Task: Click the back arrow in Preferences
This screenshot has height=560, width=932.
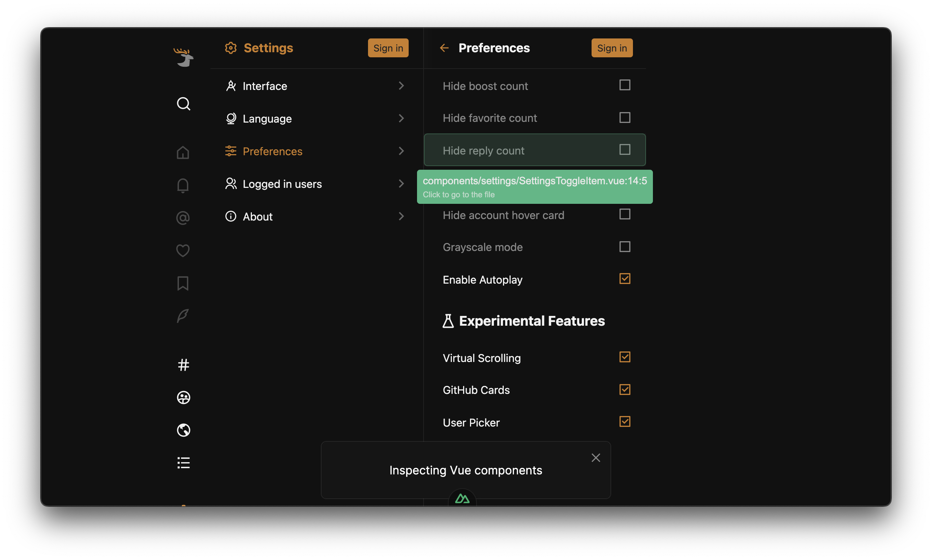Action: tap(444, 47)
